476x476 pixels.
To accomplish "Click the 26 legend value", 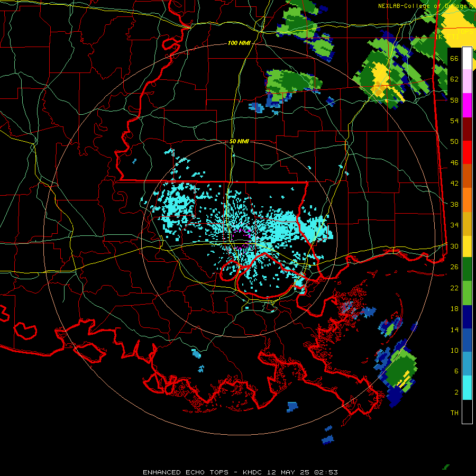I will 454,267.
